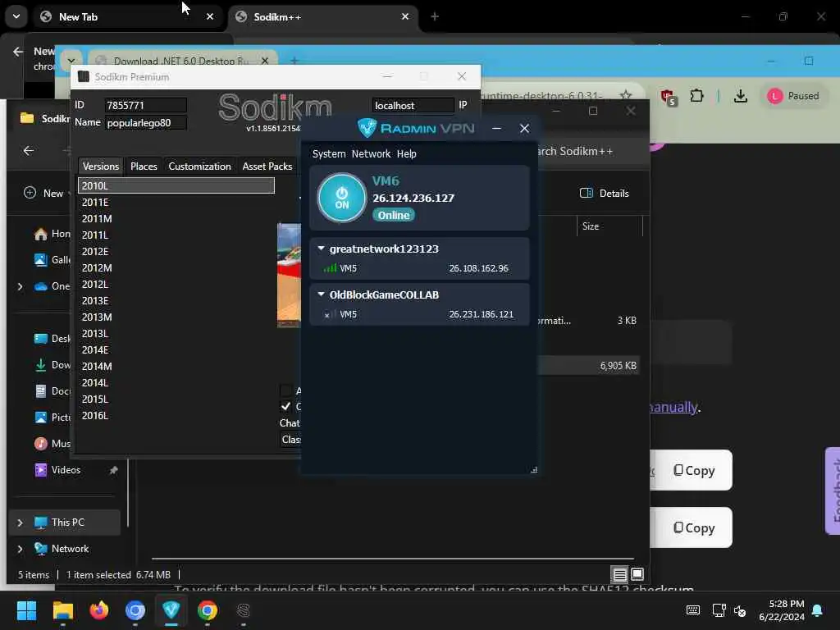840x630 pixels.
Task: Select version 2014L in the list
Action: (176, 382)
